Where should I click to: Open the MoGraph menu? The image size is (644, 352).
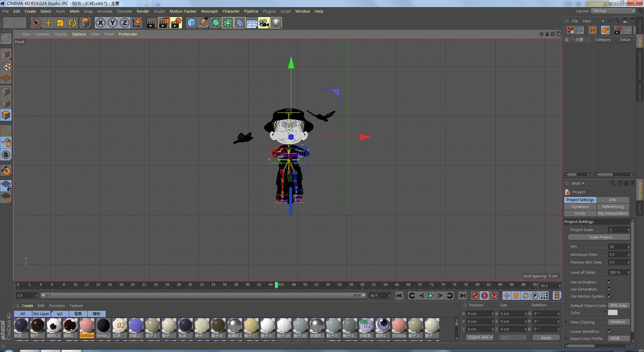click(x=209, y=11)
